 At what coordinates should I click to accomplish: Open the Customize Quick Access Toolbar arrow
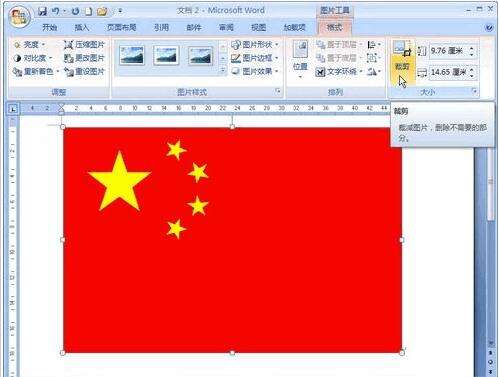(x=120, y=11)
